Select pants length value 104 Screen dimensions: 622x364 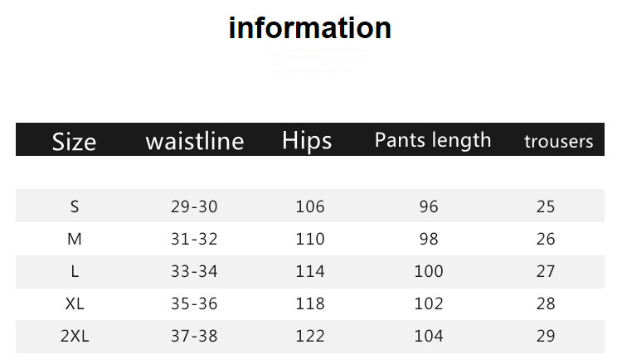coord(429,336)
